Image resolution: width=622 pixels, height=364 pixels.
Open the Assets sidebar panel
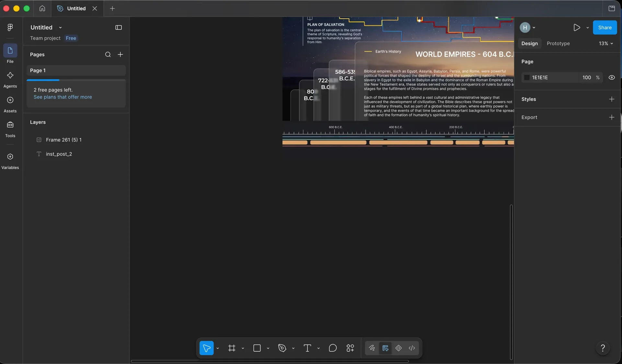click(x=10, y=104)
